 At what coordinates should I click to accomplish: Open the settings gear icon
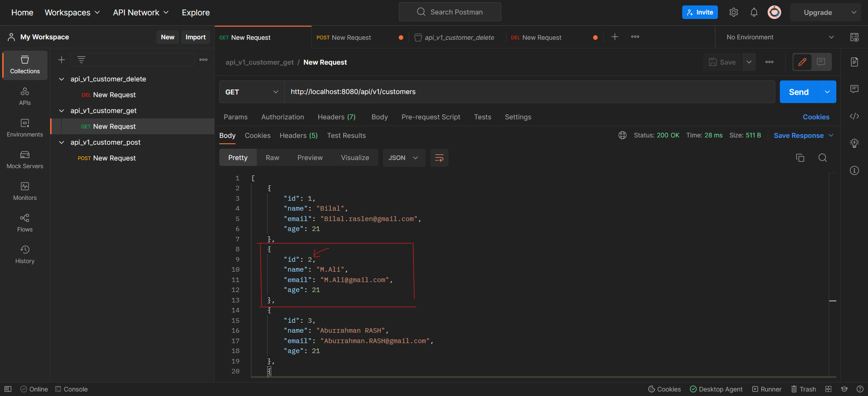(734, 12)
